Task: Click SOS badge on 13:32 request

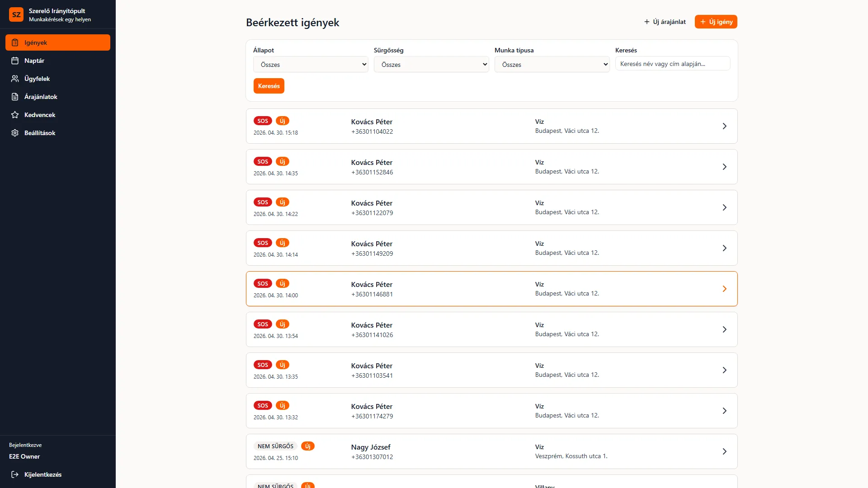Action: pos(263,405)
